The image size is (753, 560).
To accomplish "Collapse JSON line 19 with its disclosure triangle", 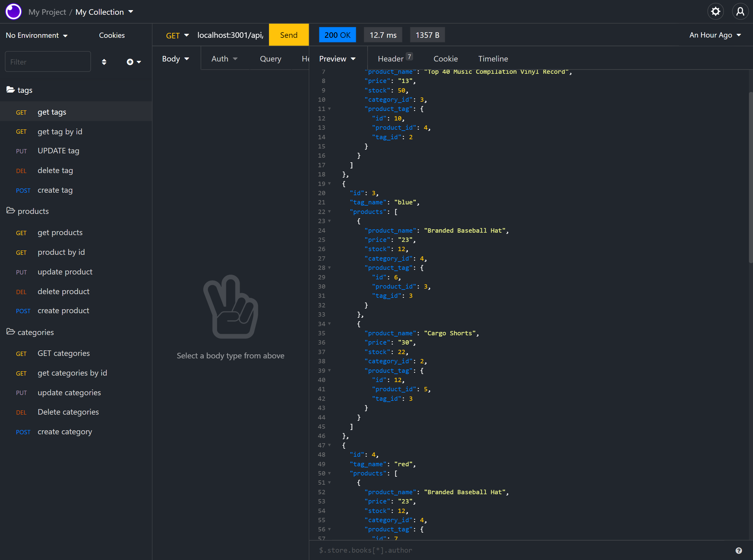I will (329, 184).
